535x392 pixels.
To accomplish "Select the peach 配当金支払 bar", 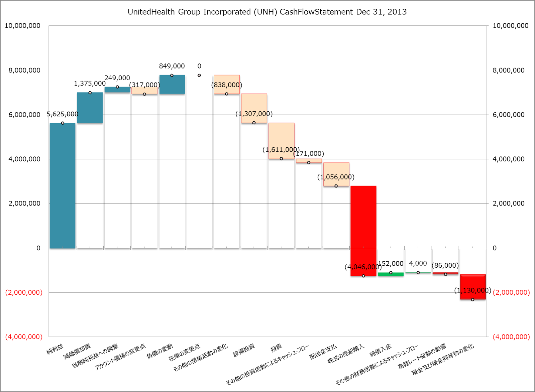I will click(336, 174).
